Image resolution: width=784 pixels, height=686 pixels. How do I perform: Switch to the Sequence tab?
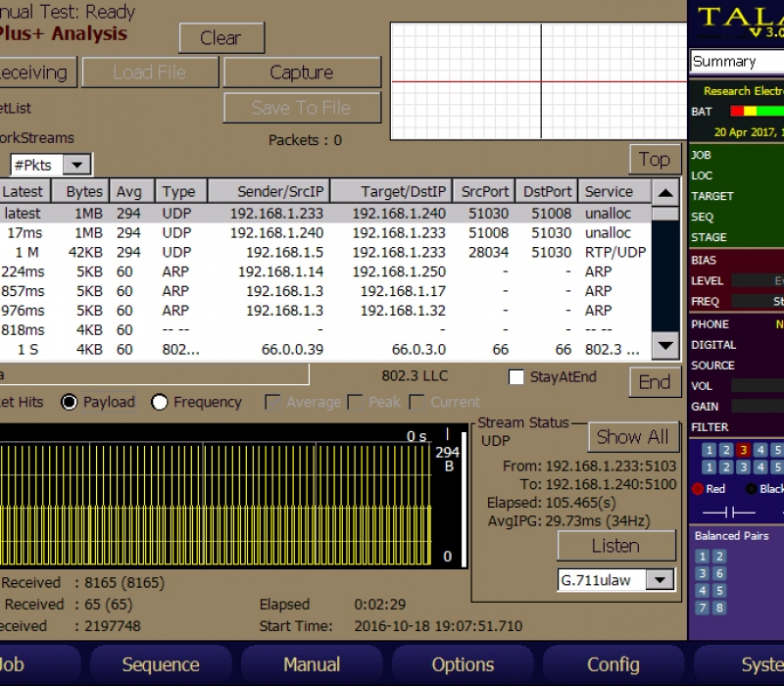pos(160,664)
